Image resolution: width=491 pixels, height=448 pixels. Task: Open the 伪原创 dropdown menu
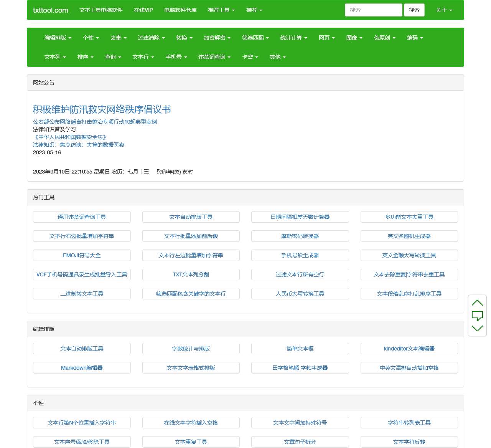coord(384,38)
